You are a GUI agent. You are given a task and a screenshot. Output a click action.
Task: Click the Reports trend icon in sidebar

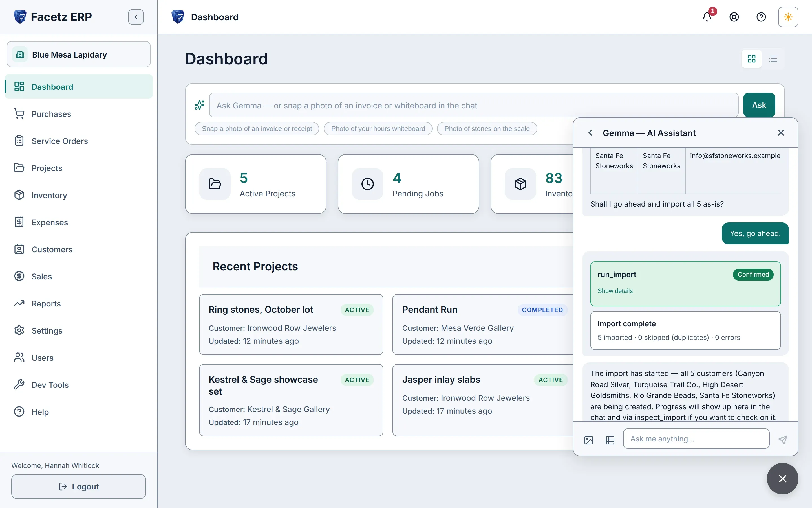(19, 303)
